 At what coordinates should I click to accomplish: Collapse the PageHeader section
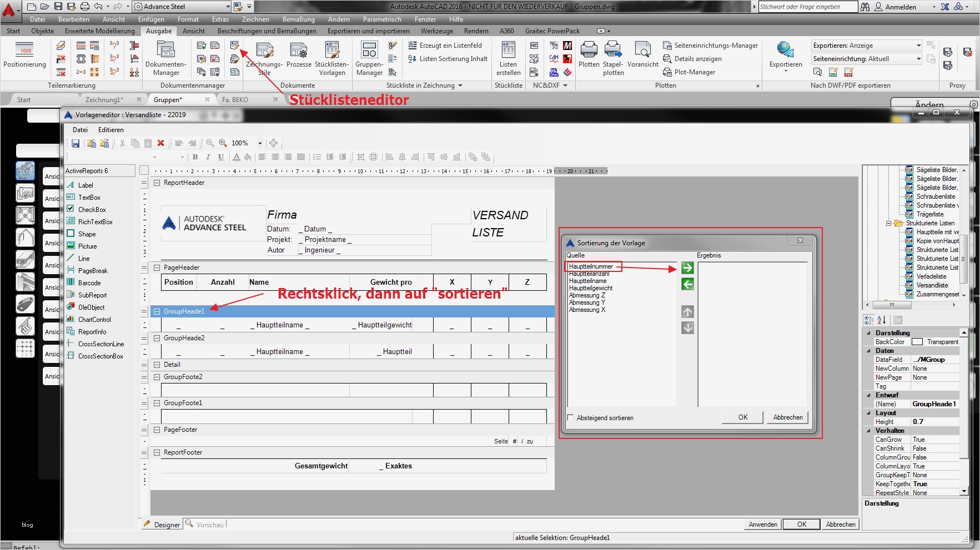coord(157,268)
